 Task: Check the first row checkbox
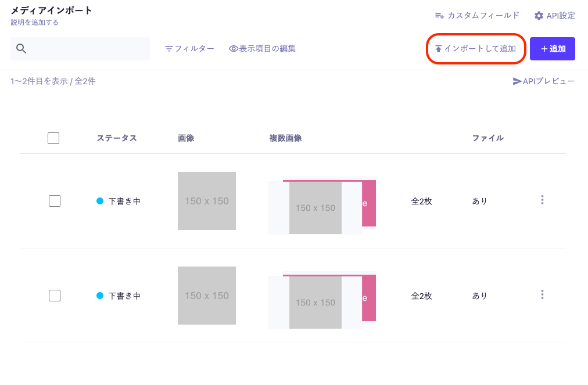click(x=55, y=201)
